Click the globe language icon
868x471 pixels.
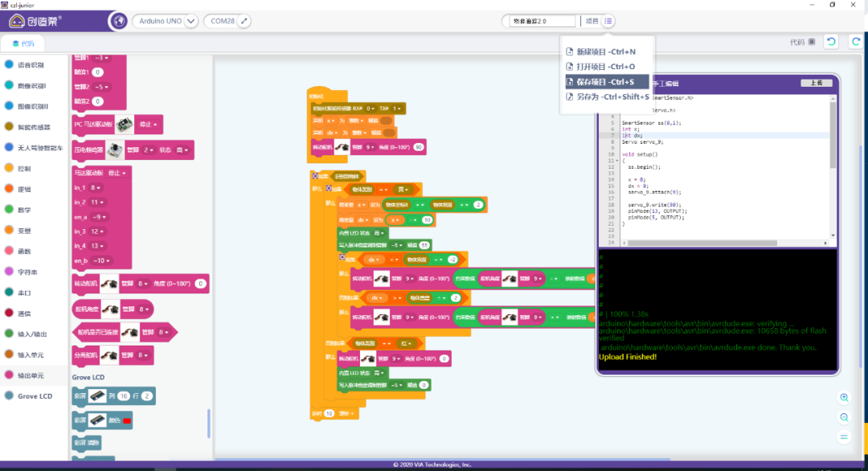(117, 21)
